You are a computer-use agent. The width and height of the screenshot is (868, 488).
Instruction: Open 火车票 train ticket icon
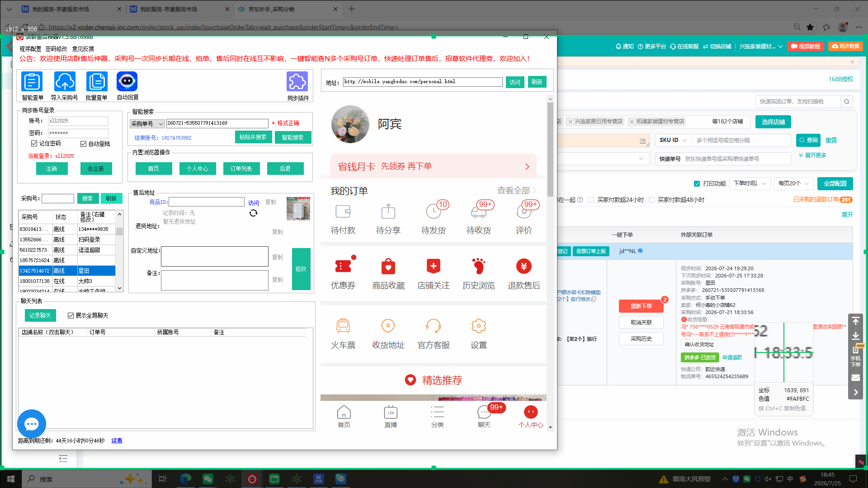pyautogui.click(x=343, y=326)
